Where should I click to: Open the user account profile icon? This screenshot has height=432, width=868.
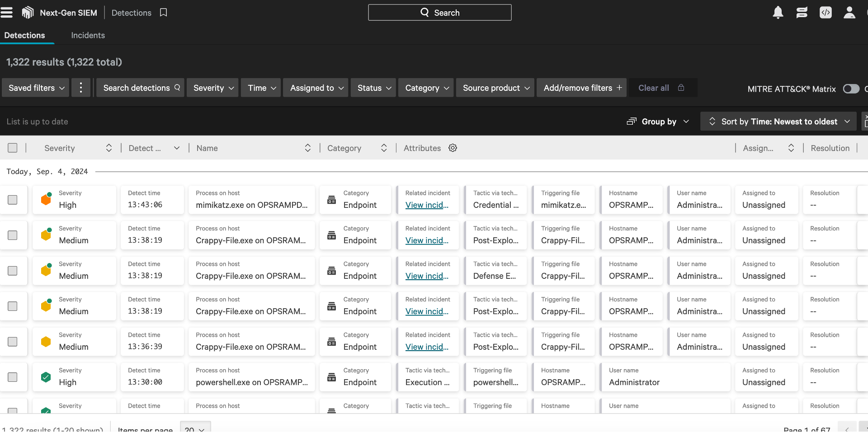849,13
